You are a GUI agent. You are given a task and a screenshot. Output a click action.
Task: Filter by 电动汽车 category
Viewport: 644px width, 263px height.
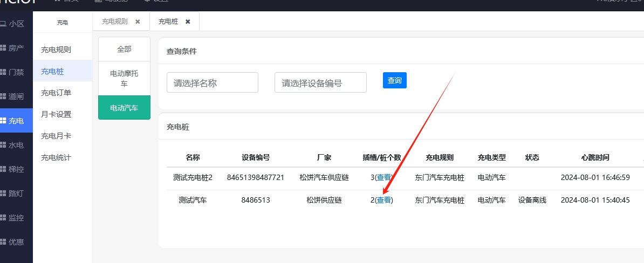[124, 108]
